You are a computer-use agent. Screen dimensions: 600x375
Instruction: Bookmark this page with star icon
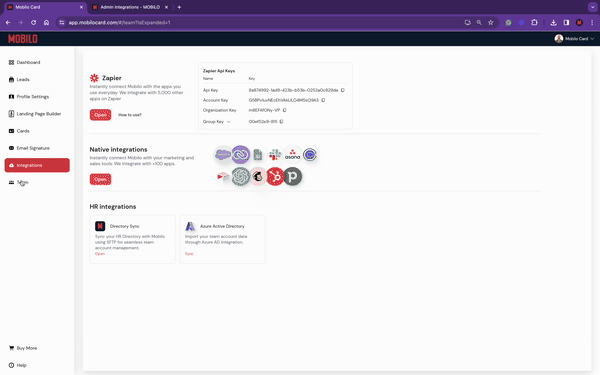pyautogui.click(x=491, y=23)
